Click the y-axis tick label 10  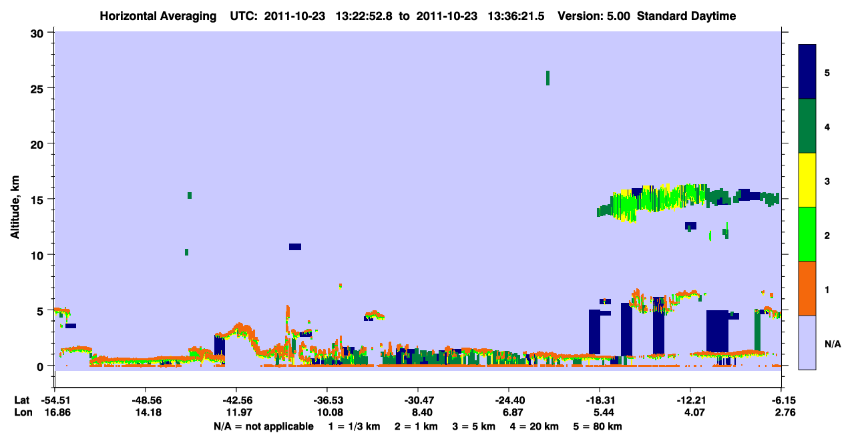[39, 255]
